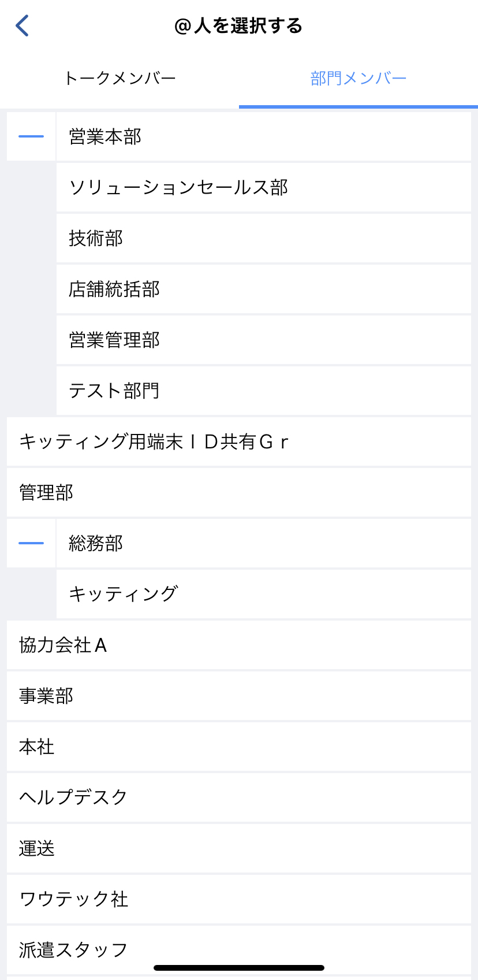478x980 pixels.
Task: Switch to the トークメンバー tab
Action: (x=119, y=79)
